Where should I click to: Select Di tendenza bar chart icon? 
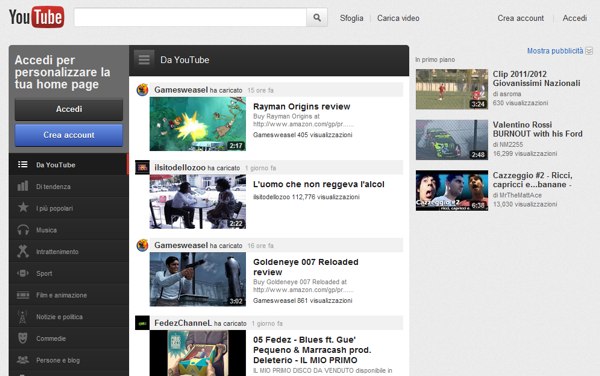[x=23, y=186]
